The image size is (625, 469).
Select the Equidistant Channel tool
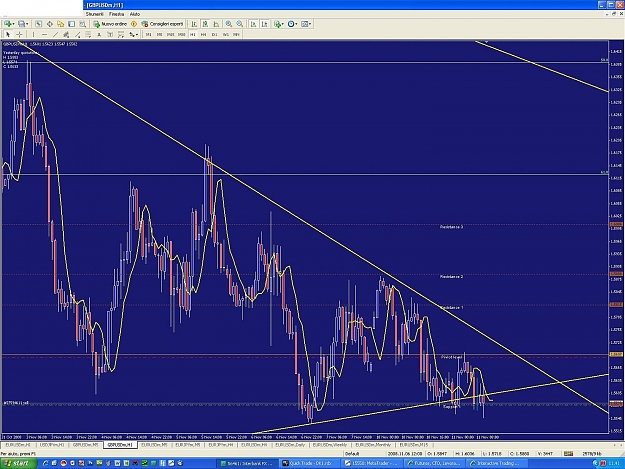tap(66, 34)
